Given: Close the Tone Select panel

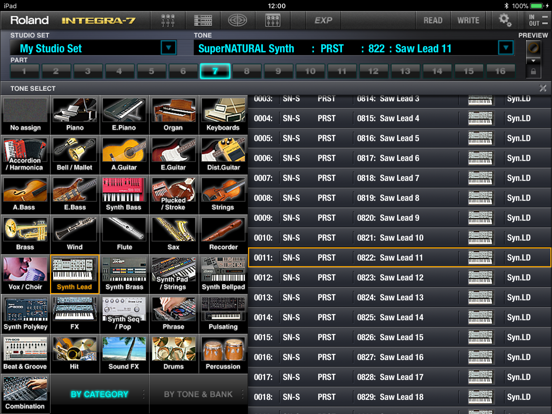Looking at the screenshot, I should pyautogui.click(x=543, y=88).
